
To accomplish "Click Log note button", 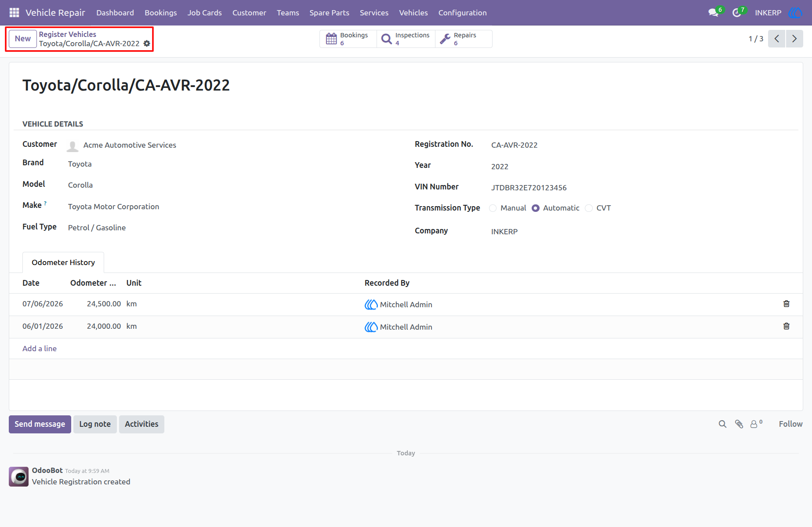I will [95, 424].
